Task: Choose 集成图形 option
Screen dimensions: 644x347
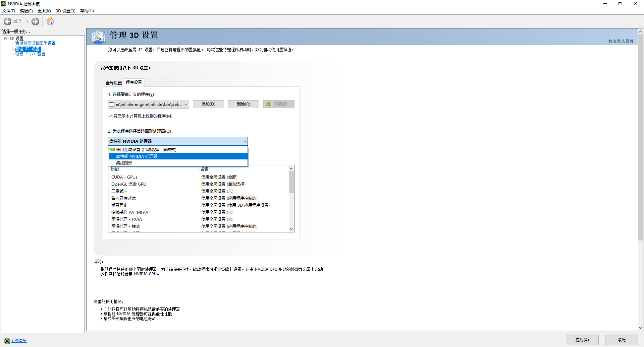Action: (178, 163)
